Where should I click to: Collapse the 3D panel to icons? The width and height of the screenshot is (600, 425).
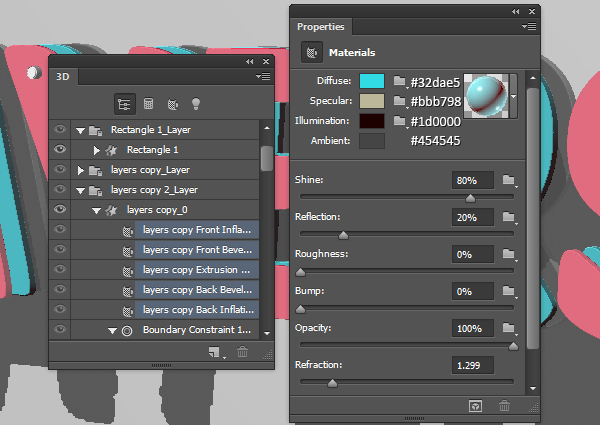[x=249, y=61]
